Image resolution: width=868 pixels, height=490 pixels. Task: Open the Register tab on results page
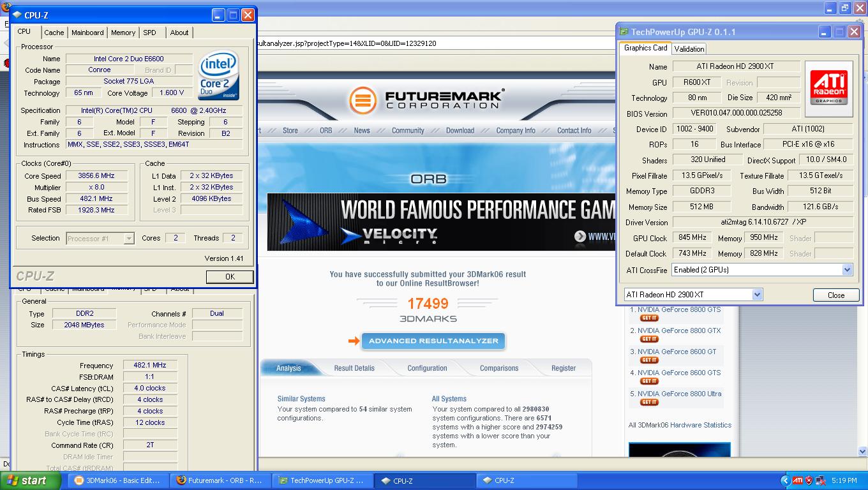(564, 368)
